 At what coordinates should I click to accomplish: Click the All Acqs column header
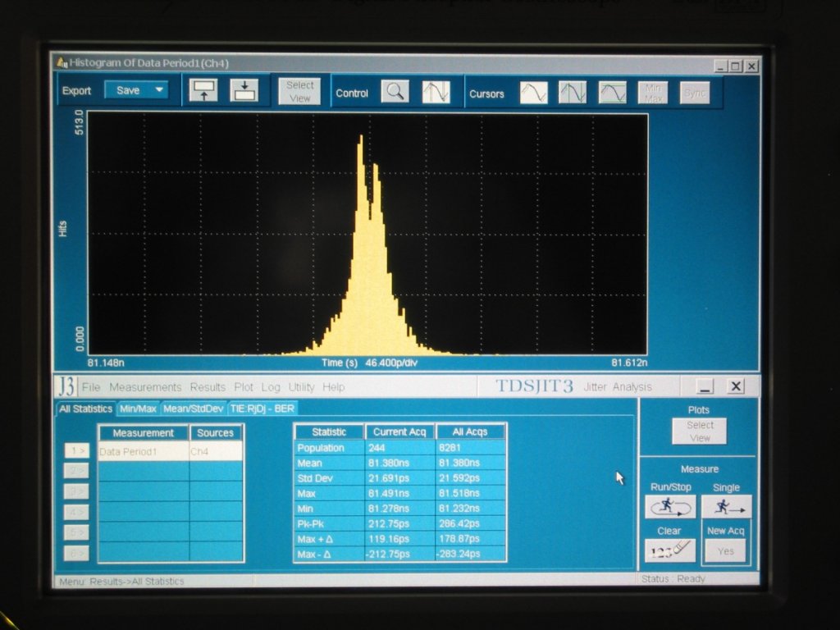[470, 431]
